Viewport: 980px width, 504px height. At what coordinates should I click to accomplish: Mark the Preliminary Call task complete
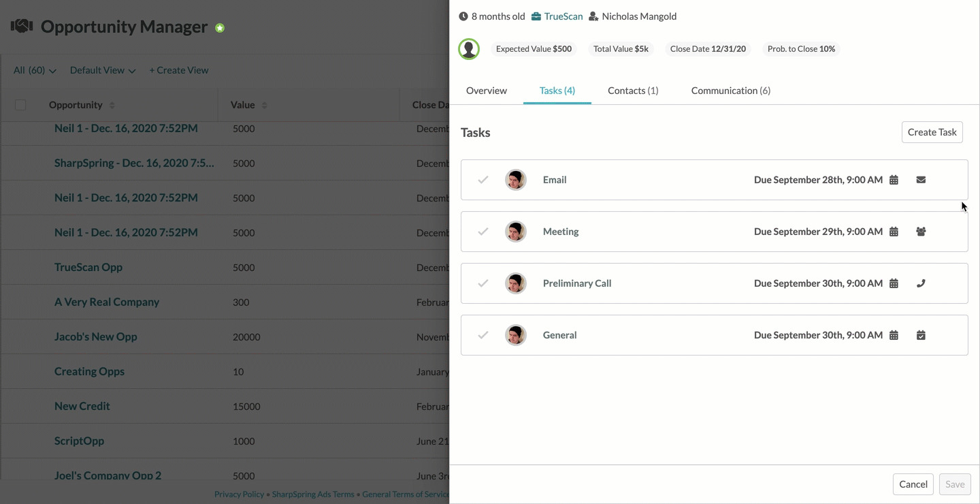[x=483, y=283]
